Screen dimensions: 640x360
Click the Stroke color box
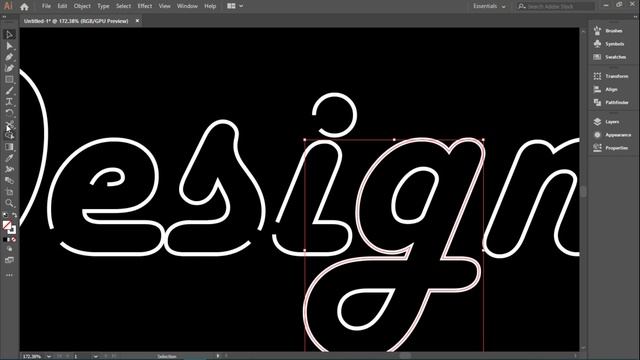(x=12, y=231)
